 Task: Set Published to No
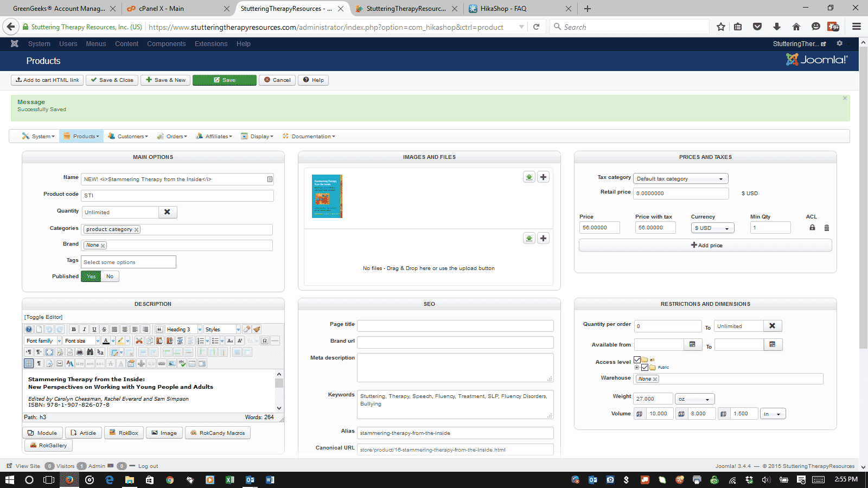(x=110, y=277)
